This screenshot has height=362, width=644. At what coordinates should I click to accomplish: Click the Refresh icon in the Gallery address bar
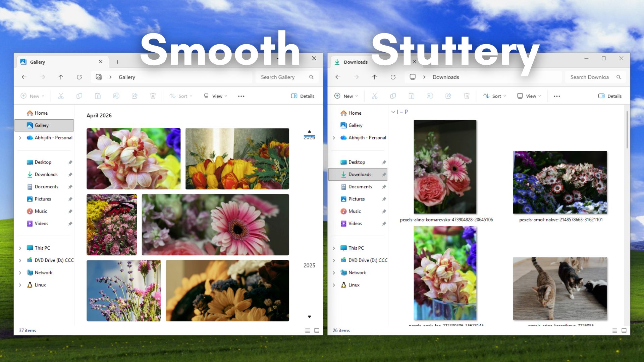pyautogui.click(x=79, y=77)
